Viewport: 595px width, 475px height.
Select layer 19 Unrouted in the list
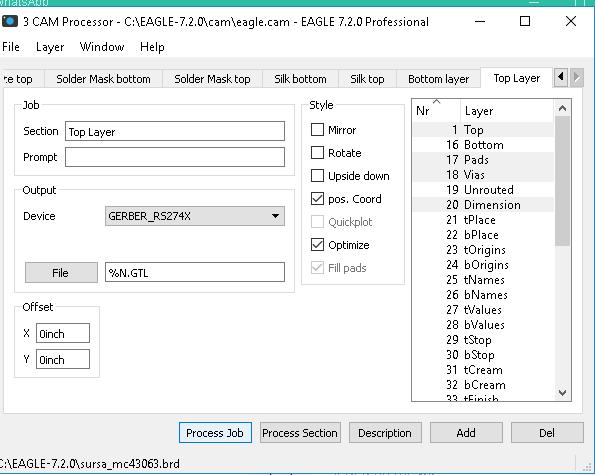tap(483, 190)
